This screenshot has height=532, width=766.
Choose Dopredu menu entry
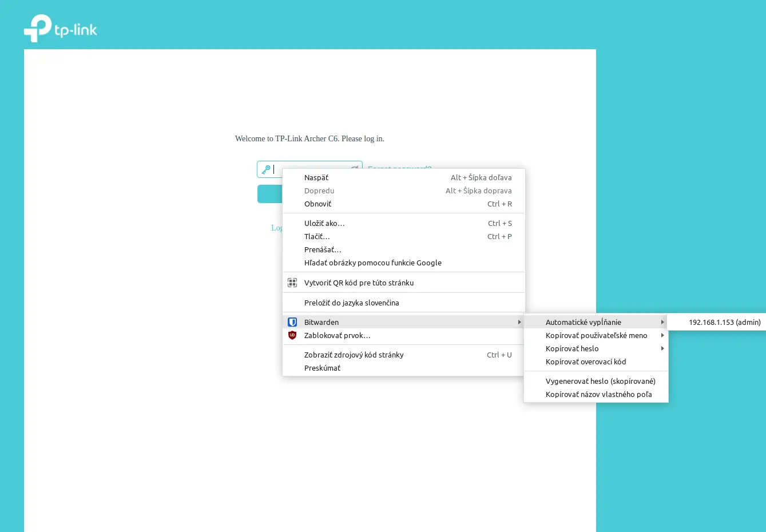pos(404,190)
